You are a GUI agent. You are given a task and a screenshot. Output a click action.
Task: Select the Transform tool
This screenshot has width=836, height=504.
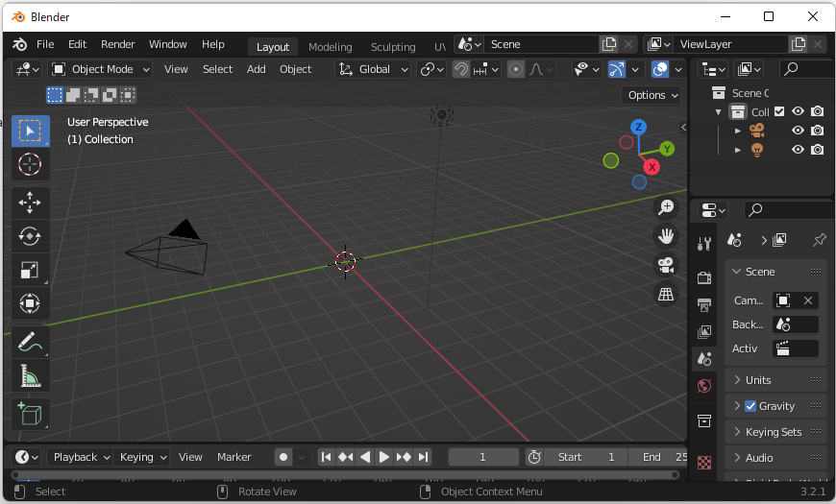[x=31, y=303]
